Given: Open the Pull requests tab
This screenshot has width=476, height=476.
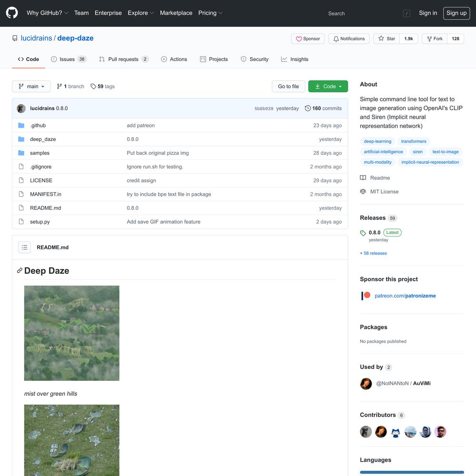Looking at the screenshot, I should (x=124, y=59).
